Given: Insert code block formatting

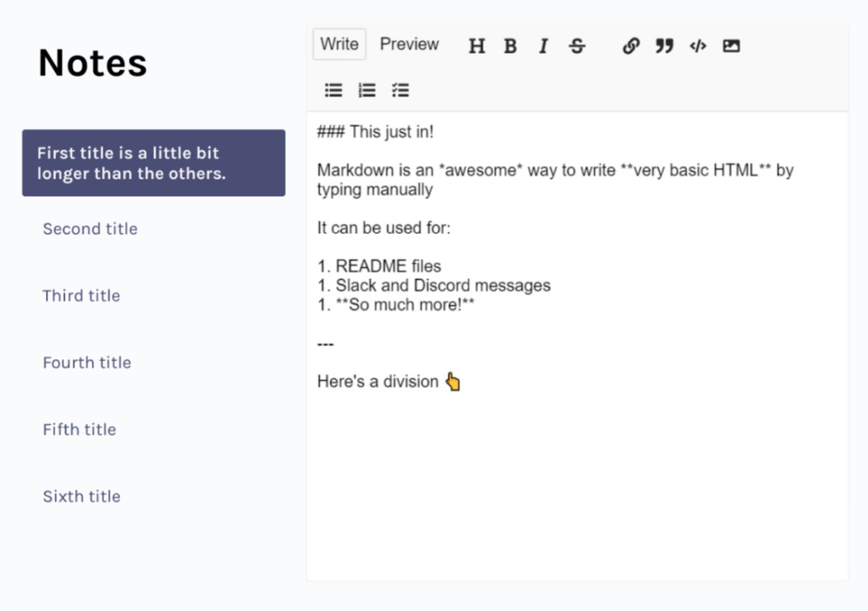Looking at the screenshot, I should pos(697,46).
